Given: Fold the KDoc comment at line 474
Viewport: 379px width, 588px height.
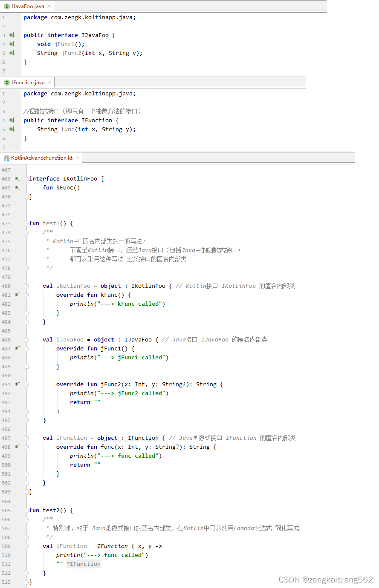Looking at the screenshot, I should tap(26, 232).
